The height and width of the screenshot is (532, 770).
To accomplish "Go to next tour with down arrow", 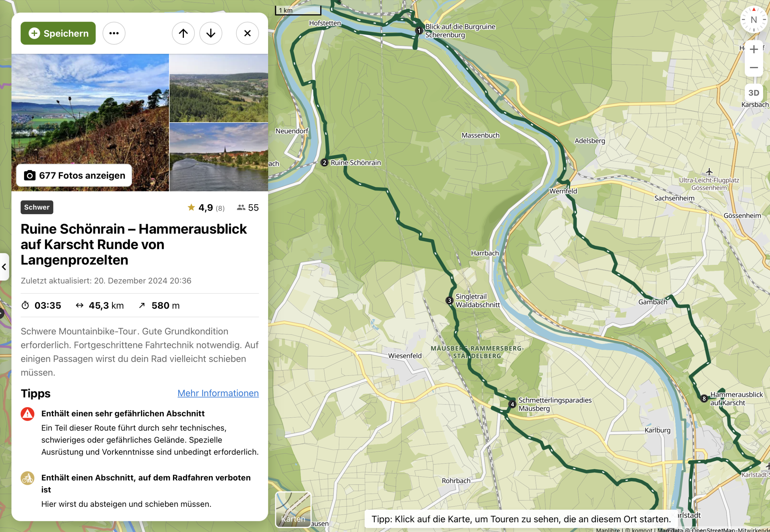I will click(x=211, y=33).
